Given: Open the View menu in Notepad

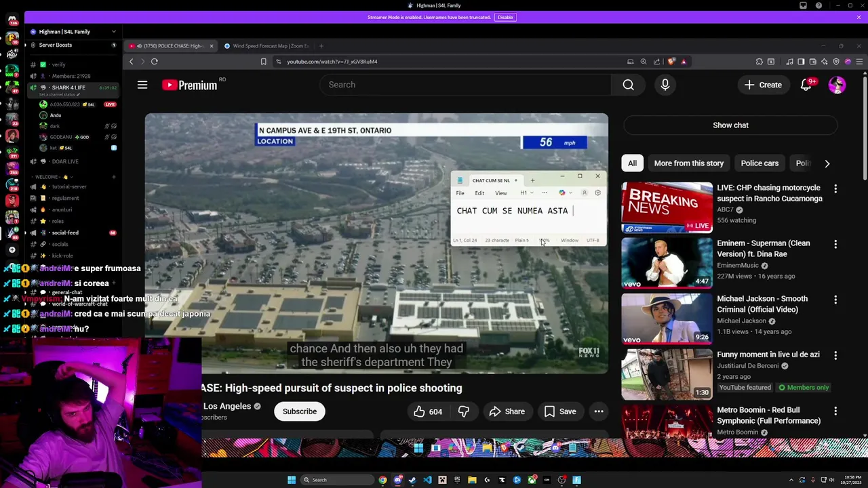Looking at the screenshot, I should 501,193.
